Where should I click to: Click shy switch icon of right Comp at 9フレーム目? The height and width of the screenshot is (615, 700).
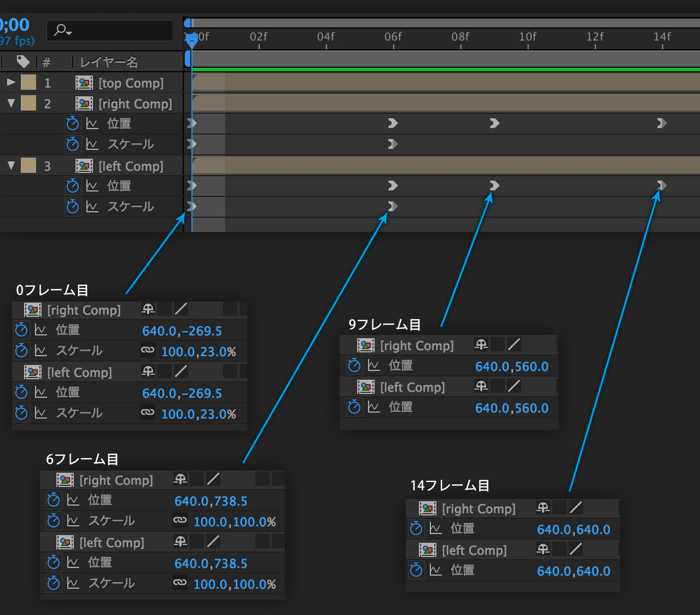click(x=481, y=345)
